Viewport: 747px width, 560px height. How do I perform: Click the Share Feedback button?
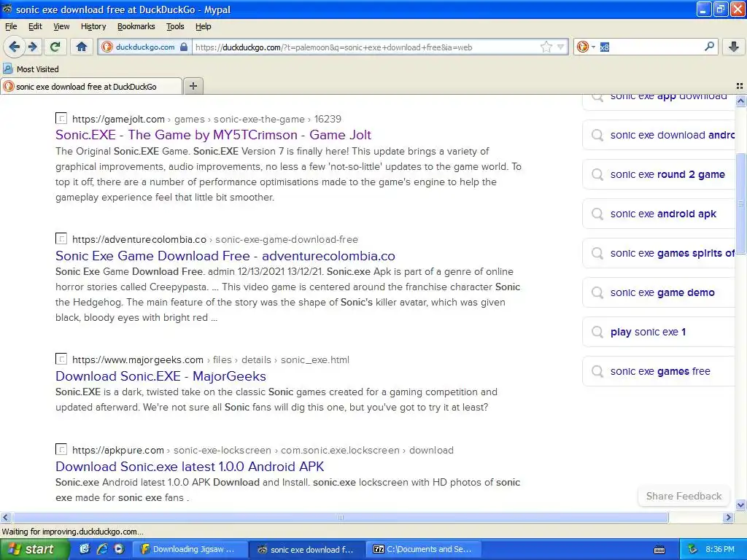[684, 496]
